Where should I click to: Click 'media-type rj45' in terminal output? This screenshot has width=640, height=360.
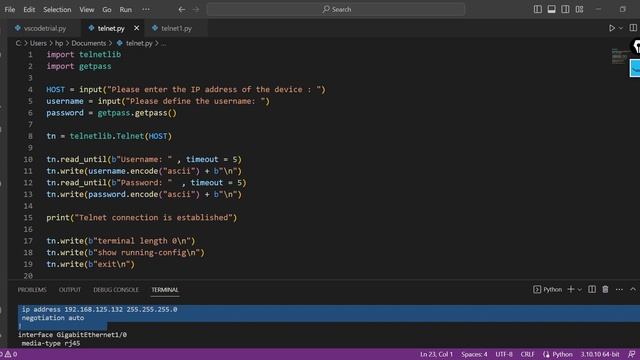point(51,343)
